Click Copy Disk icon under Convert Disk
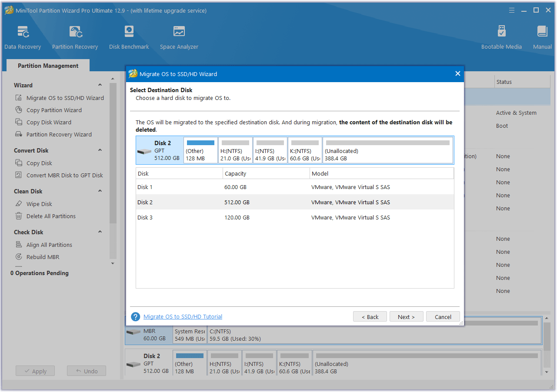 point(19,163)
